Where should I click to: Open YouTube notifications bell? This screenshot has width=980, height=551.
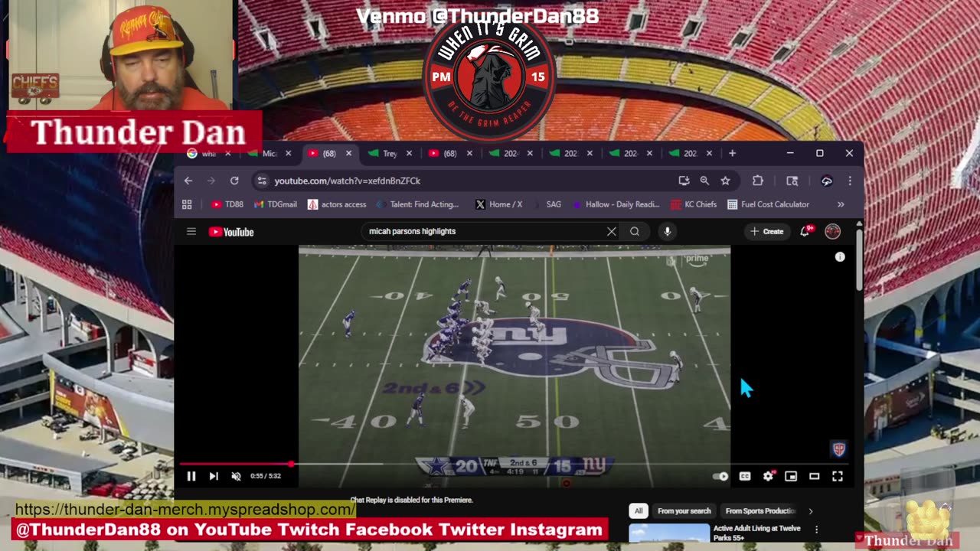click(805, 231)
